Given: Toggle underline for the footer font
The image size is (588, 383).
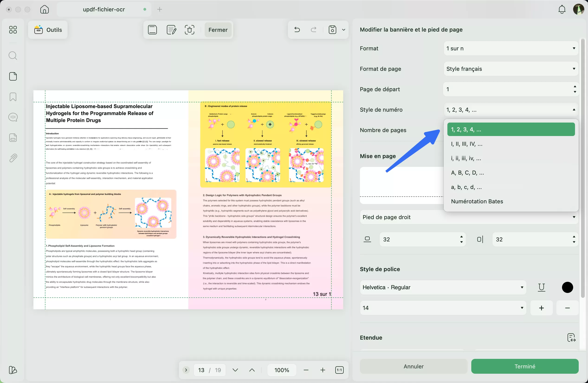Looking at the screenshot, I should tap(541, 287).
